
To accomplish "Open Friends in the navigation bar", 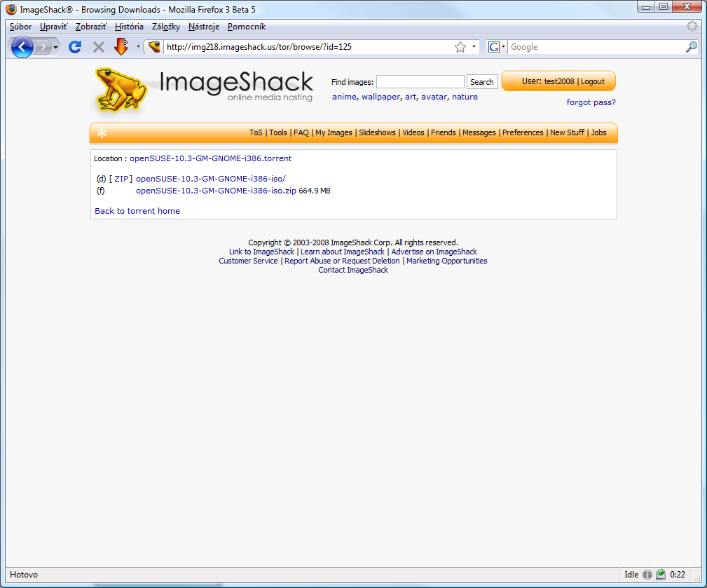I will tap(444, 132).
